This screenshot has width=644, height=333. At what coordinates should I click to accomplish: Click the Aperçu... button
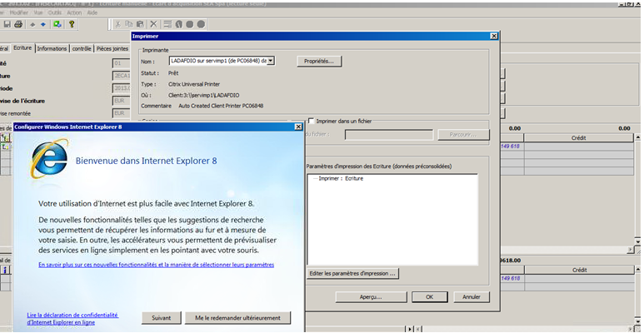[371, 297]
